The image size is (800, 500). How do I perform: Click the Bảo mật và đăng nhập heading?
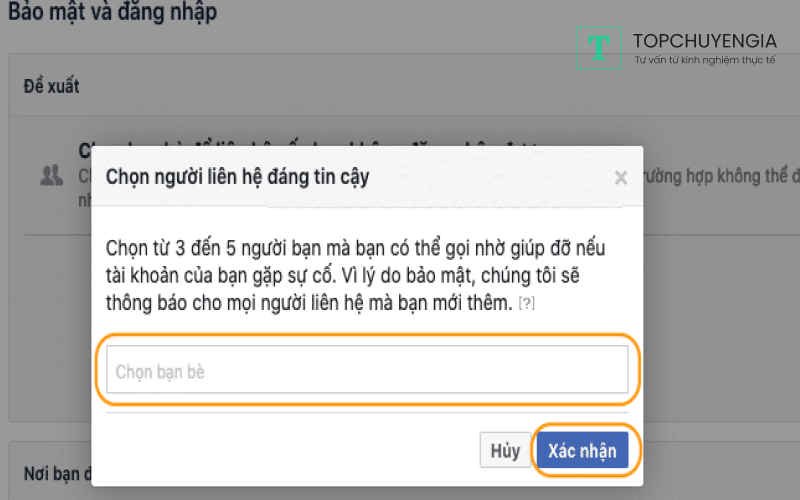pos(112,11)
